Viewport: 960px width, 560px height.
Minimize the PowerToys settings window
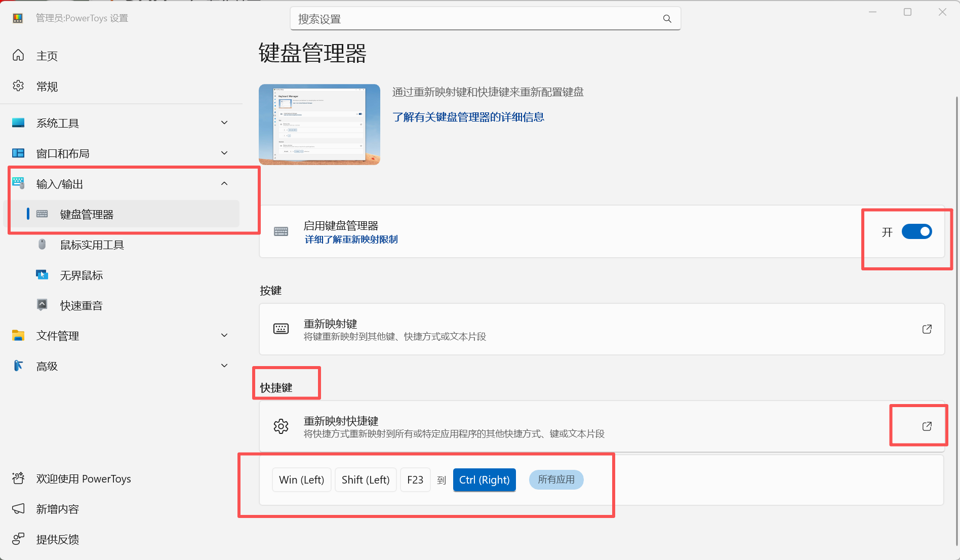tap(872, 12)
